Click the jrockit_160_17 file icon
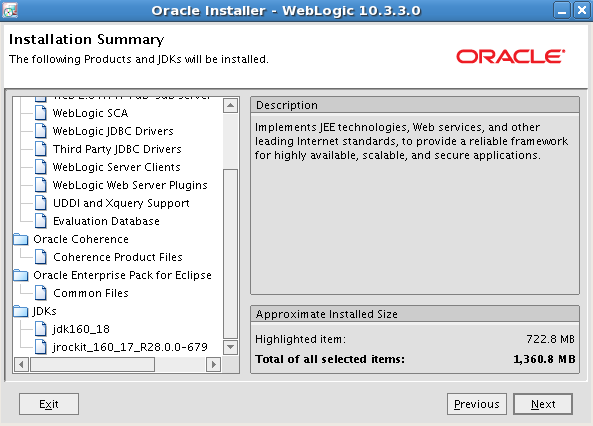The width and height of the screenshot is (593, 426). click(x=41, y=347)
